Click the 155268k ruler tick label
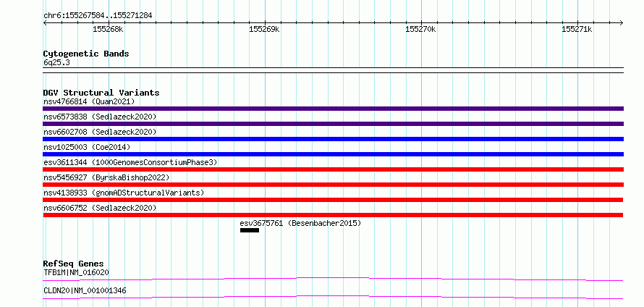 pyautogui.click(x=108, y=29)
